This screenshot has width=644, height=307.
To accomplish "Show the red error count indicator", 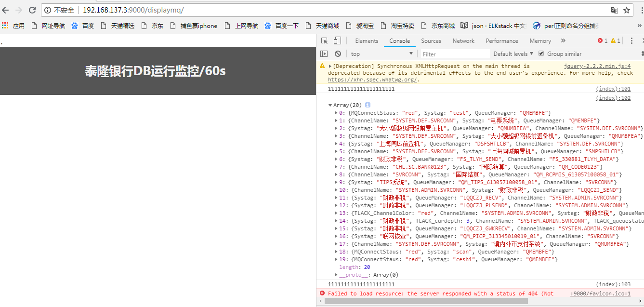I will tap(603, 41).
